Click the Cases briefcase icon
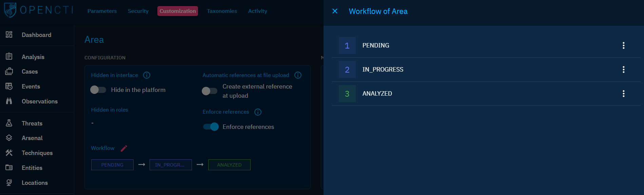The width and height of the screenshot is (644, 195). (x=9, y=72)
